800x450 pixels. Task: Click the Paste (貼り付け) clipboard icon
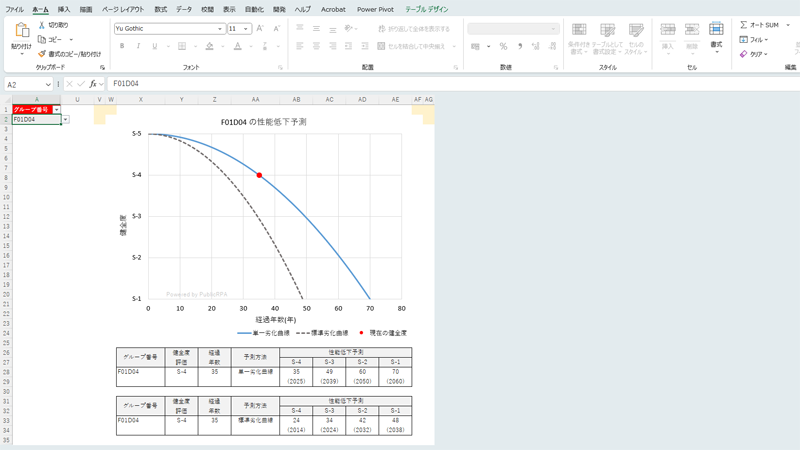click(20, 31)
